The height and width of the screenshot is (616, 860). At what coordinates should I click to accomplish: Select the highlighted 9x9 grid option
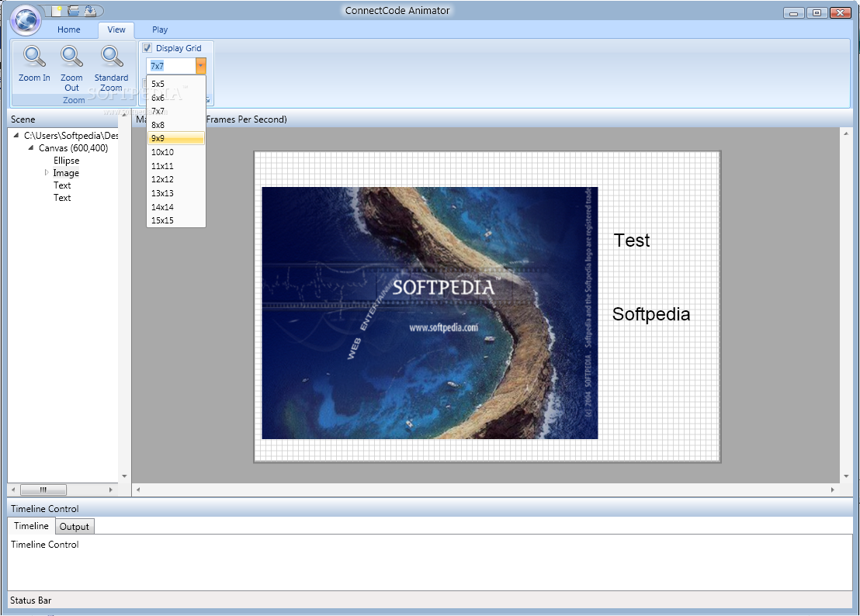(x=176, y=138)
